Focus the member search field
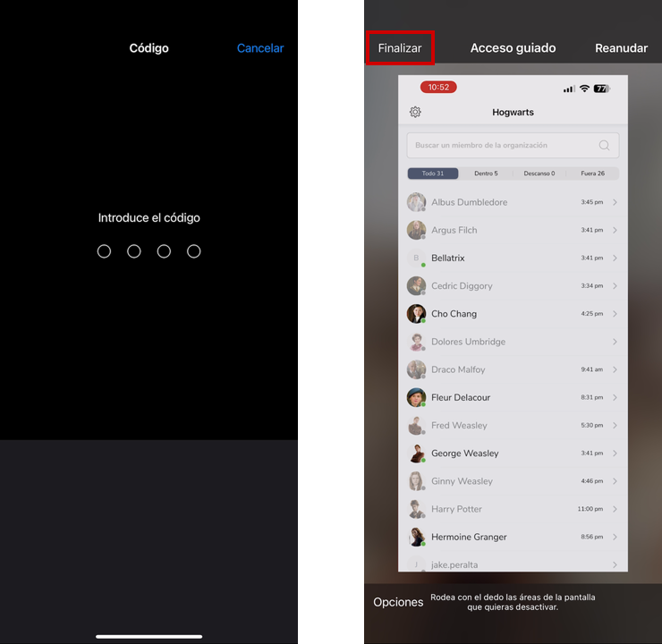 pyautogui.click(x=513, y=145)
